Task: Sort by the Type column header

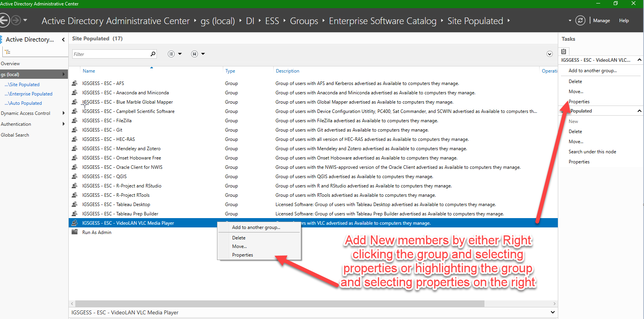Action: click(230, 71)
